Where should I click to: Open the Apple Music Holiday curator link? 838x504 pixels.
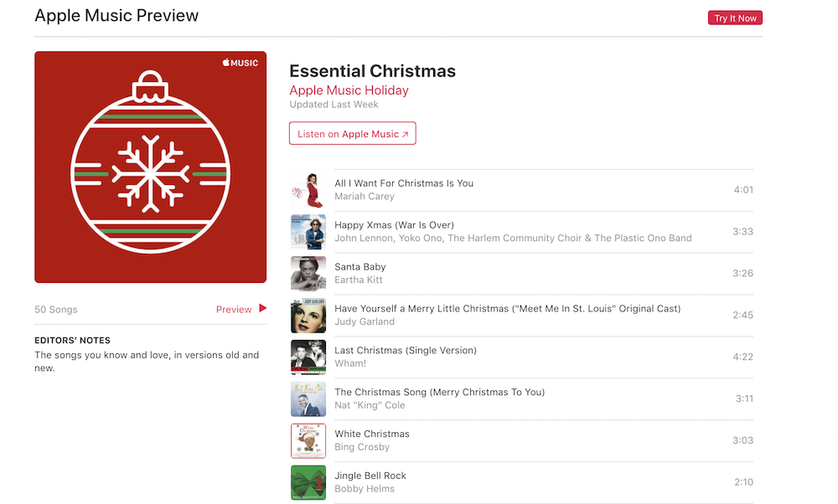coord(349,90)
